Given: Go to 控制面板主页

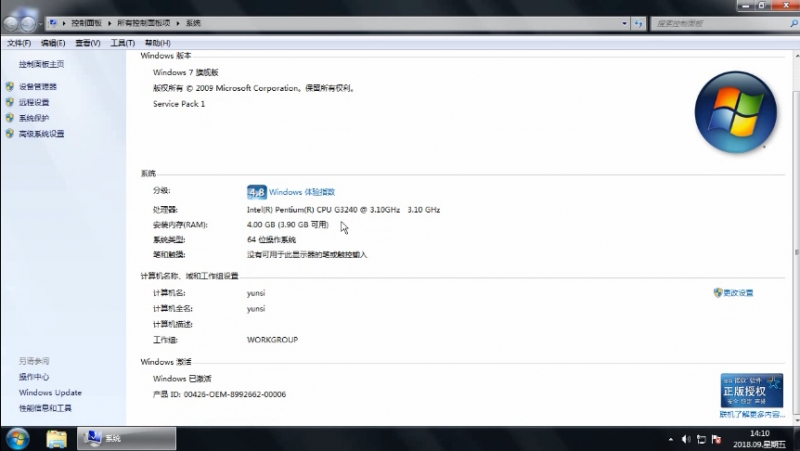Looking at the screenshot, I should point(41,64).
